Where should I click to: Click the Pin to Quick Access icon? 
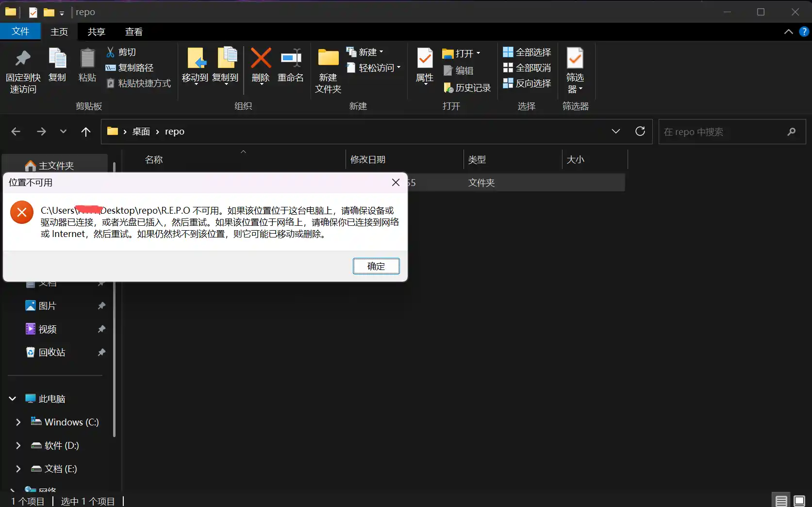click(23, 59)
